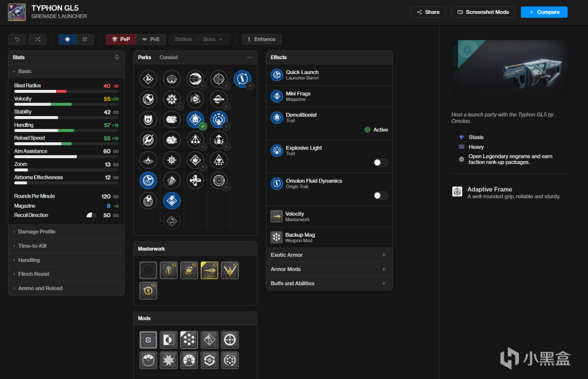
Task: Click the Share button
Action: (428, 12)
